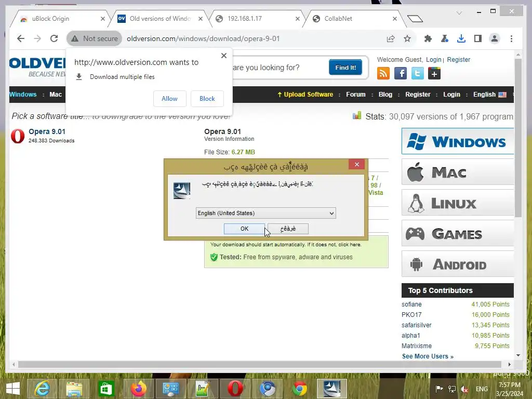532x399 pixels.
Task: Bookmark this page with star icon
Action: click(407, 38)
